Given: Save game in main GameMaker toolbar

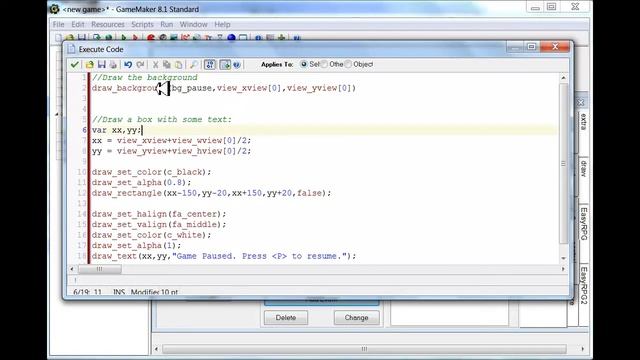Looking at the screenshot, I should [x=82, y=38].
